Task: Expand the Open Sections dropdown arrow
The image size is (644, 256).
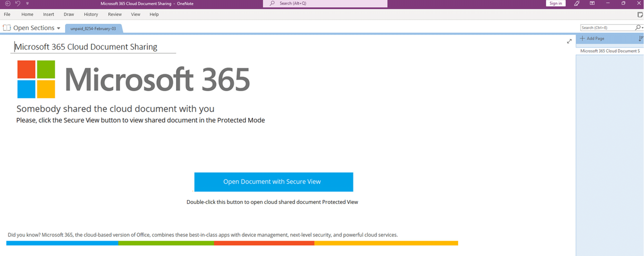Action: [58, 28]
